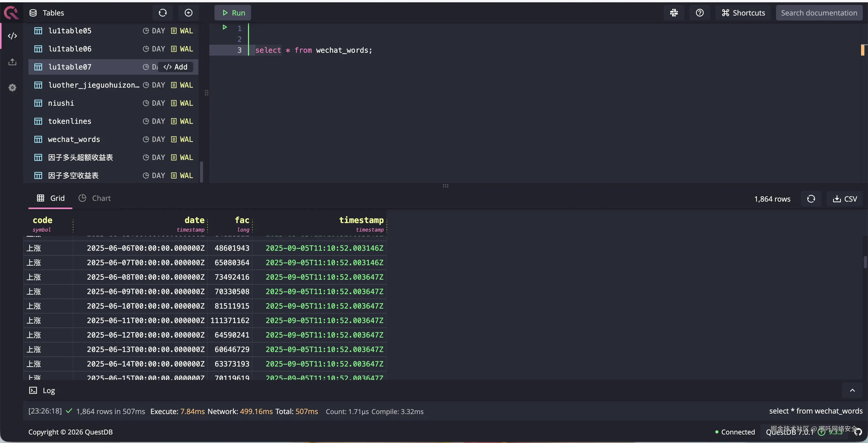868x443 pixels.
Task: Open the code editor sidebar icon
Action: 12,36
